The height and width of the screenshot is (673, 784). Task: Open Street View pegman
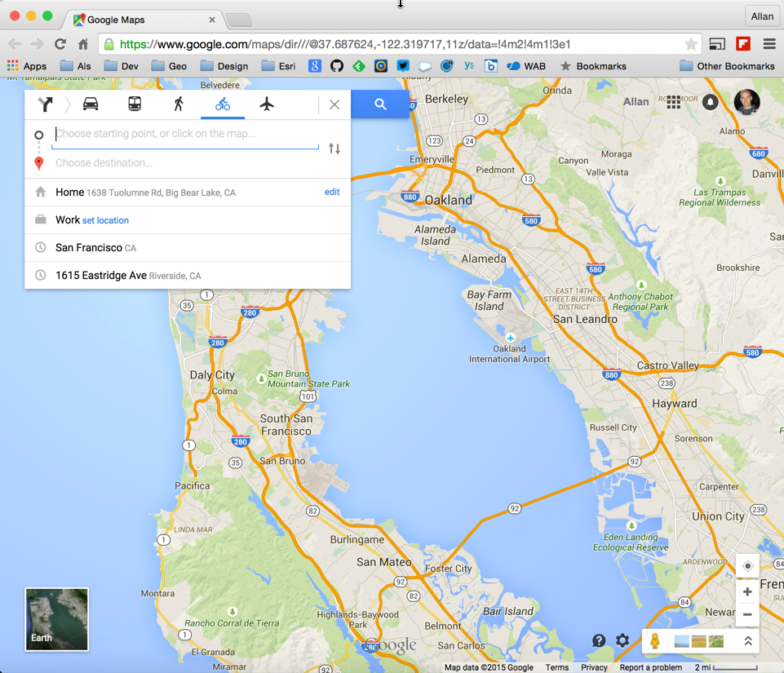click(x=655, y=641)
